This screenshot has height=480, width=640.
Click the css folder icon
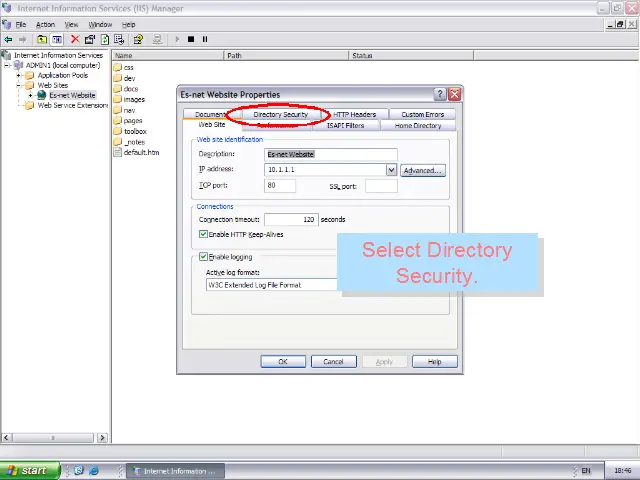[118, 67]
